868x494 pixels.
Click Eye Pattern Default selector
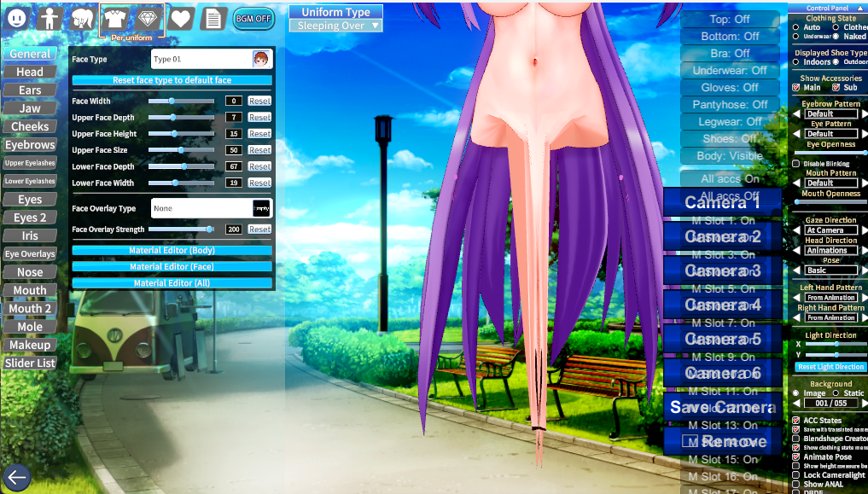[x=831, y=134]
